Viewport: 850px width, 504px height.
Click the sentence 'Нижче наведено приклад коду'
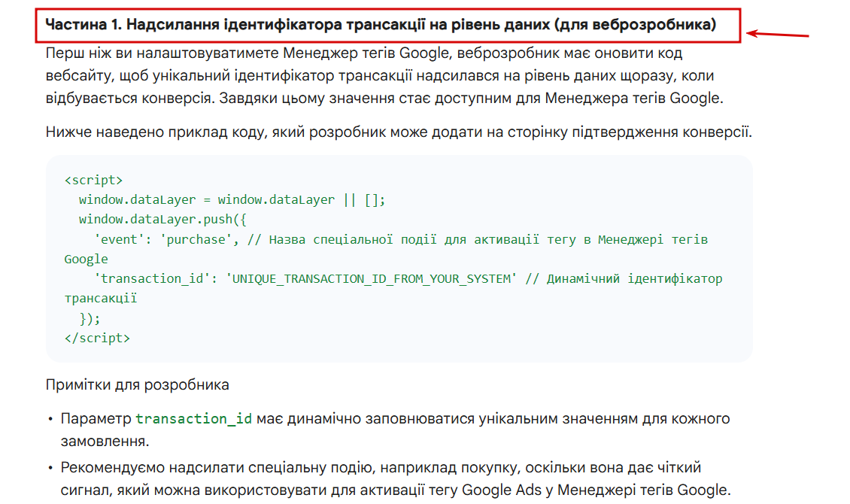click(x=399, y=132)
